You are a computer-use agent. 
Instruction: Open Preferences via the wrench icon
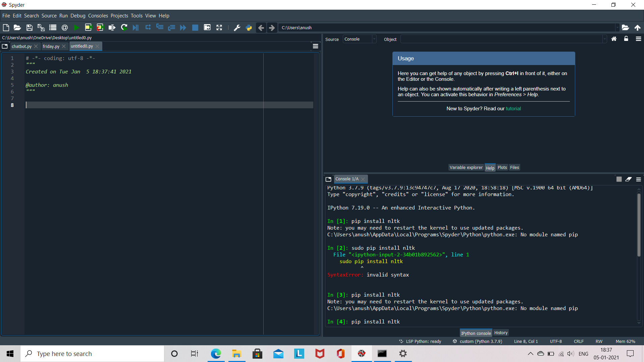237,27
